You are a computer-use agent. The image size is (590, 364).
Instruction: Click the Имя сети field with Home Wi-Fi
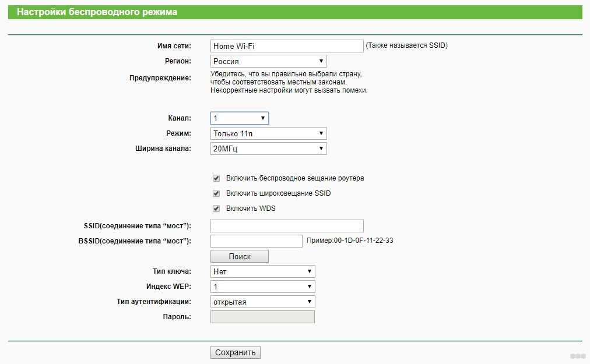click(286, 46)
